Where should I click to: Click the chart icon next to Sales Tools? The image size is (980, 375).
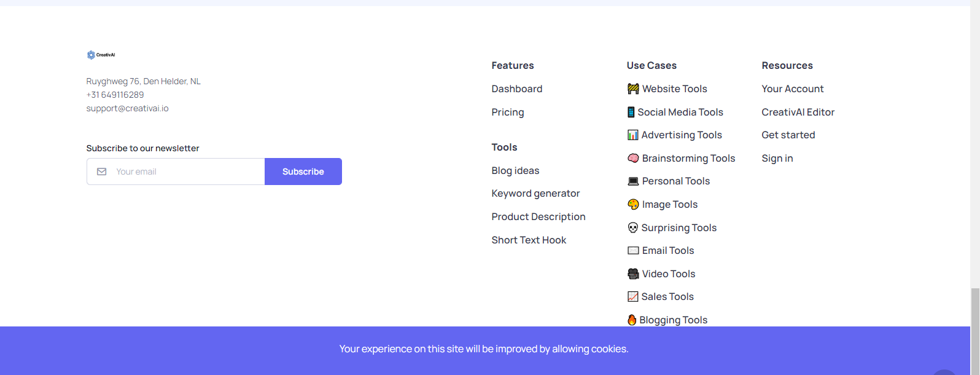click(632, 296)
